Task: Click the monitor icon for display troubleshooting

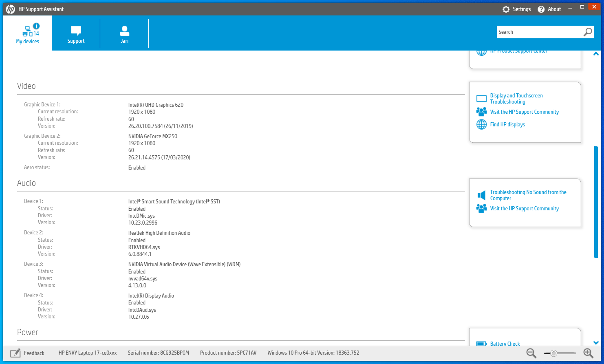Action: pyautogui.click(x=482, y=99)
